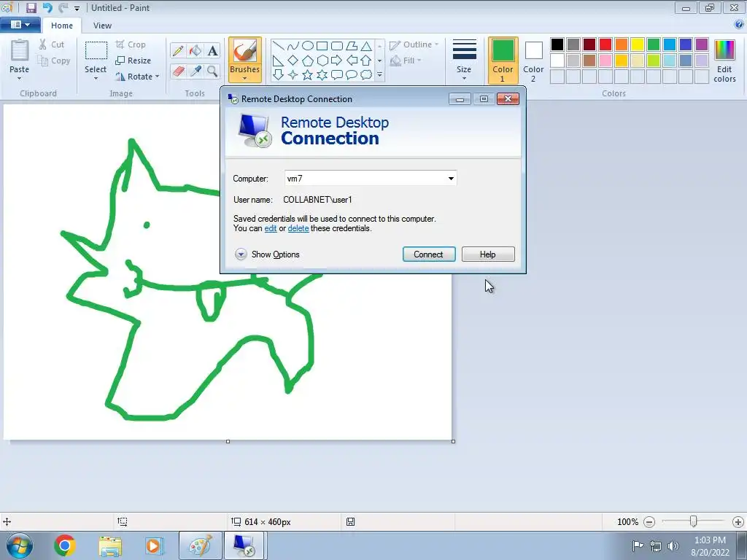Click the Undo arrow in quick access toolbar

coord(47,7)
